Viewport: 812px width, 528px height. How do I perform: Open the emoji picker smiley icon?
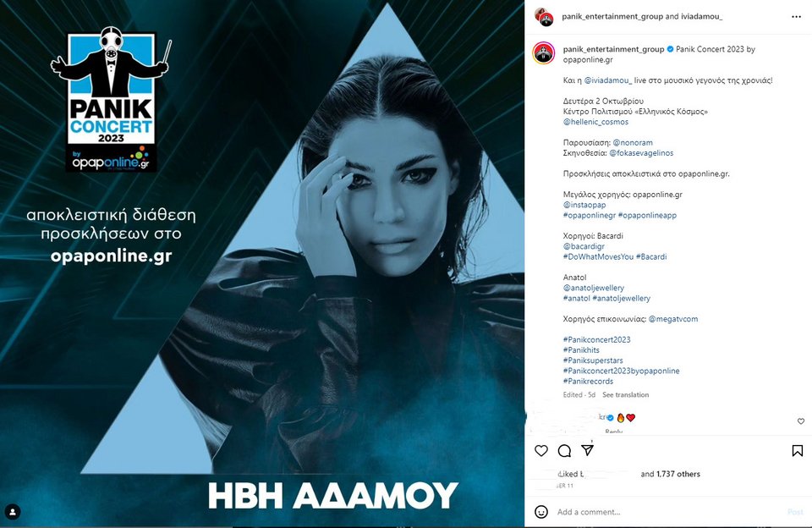point(541,512)
